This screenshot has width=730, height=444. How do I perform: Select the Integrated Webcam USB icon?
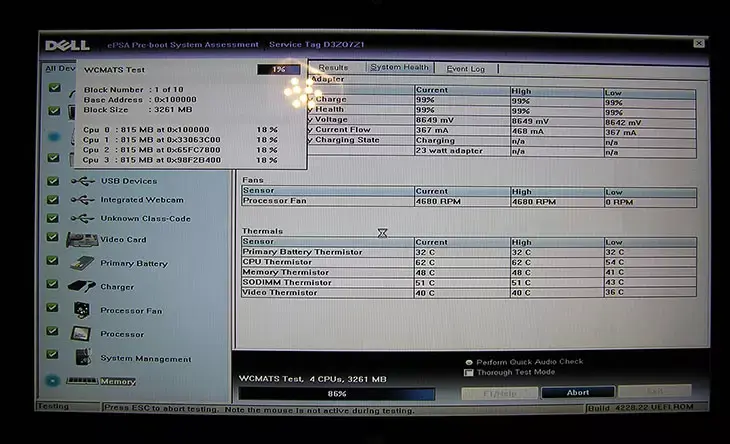(x=82, y=200)
